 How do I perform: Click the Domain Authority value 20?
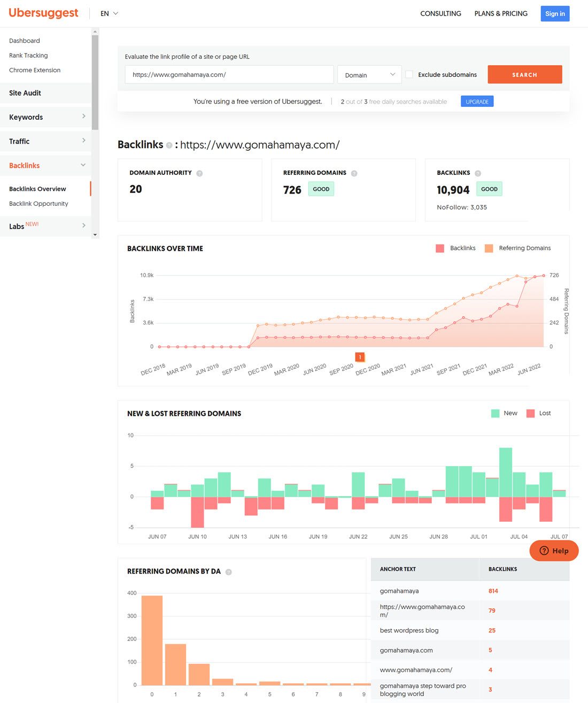tap(136, 189)
